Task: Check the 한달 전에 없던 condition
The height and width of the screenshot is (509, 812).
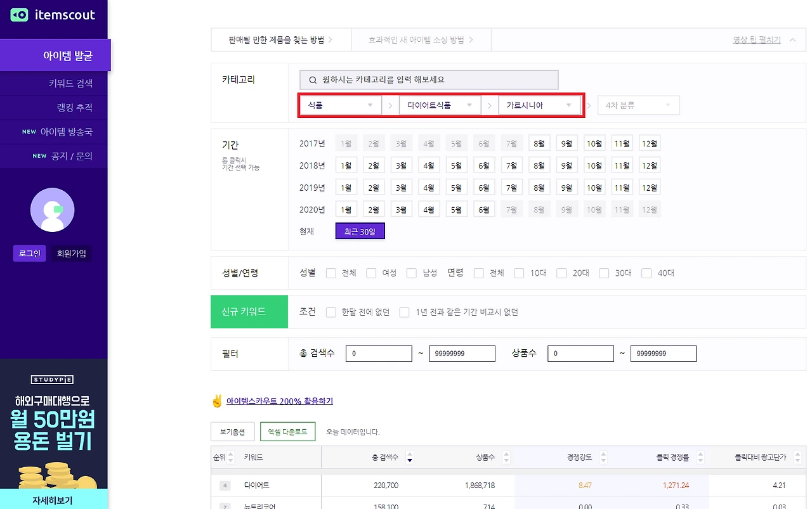Action: (x=331, y=312)
